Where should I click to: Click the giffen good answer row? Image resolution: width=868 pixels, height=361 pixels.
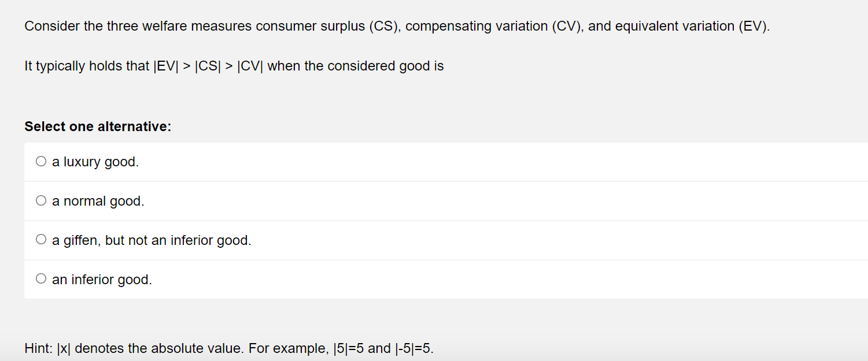tap(152, 240)
